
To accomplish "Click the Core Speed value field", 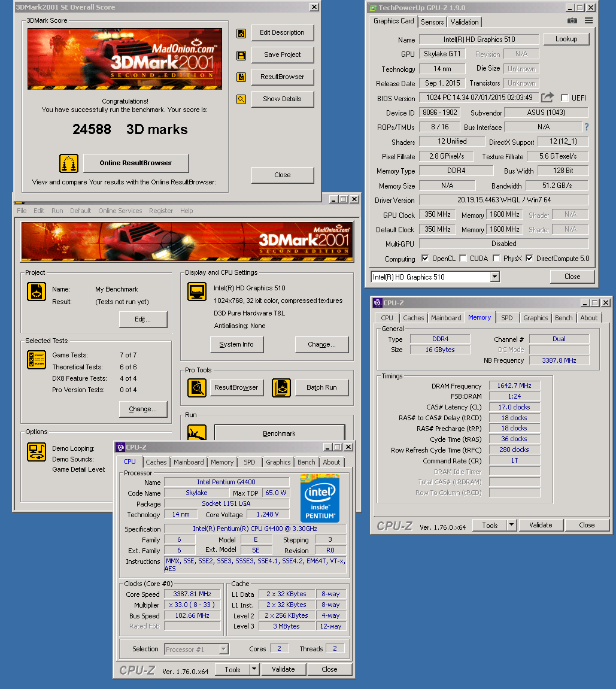I will coord(192,594).
